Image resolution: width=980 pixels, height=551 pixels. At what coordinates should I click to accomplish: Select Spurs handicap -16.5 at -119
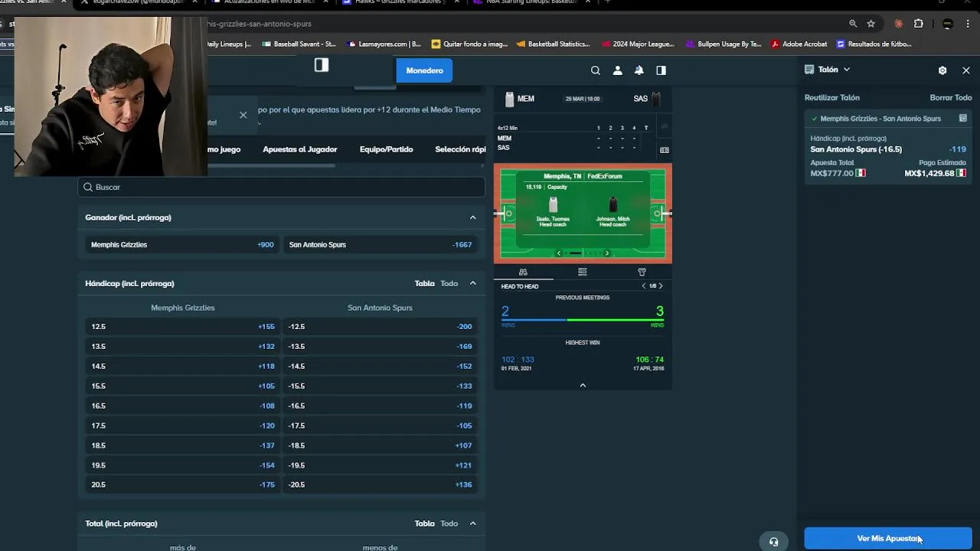point(381,406)
